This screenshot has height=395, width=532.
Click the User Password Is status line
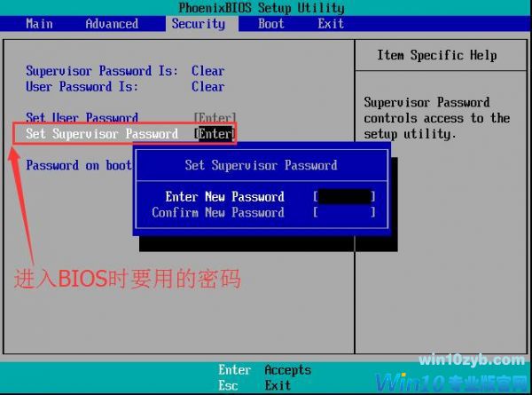point(125,87)
